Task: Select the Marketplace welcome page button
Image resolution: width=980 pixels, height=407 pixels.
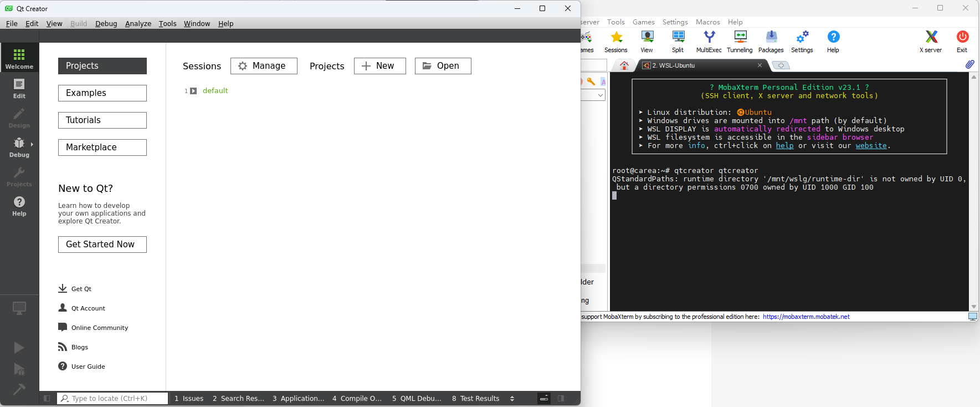Action: tap(102, 147)
